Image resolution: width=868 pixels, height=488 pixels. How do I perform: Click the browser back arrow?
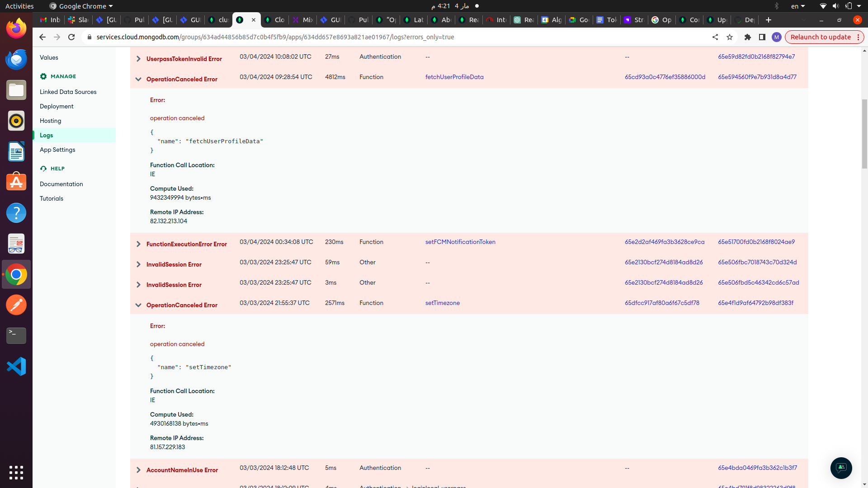[x=42, y=37]
